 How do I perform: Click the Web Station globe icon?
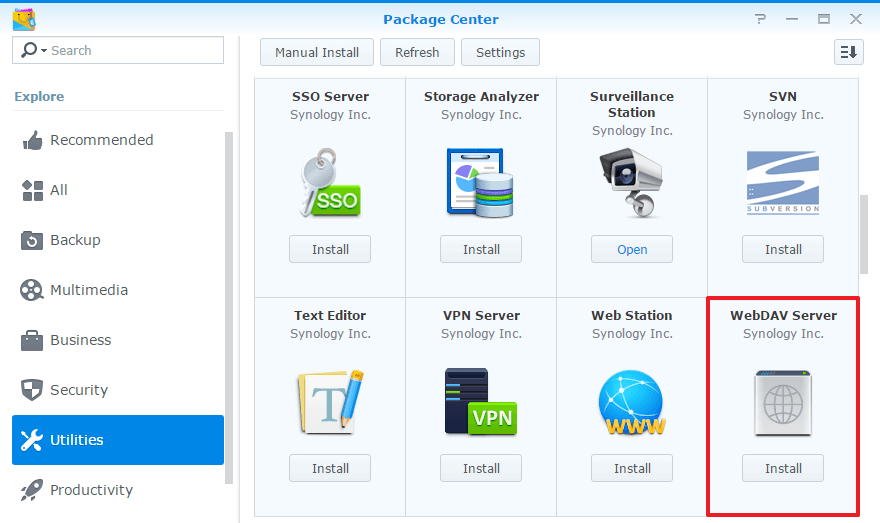click(632, 402)
